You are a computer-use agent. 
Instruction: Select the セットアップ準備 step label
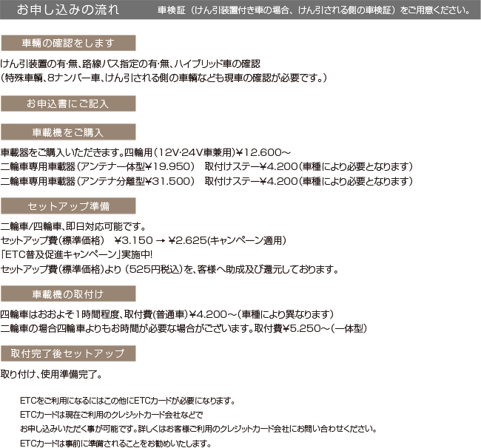pyautogui.click(x=68, y=206)
